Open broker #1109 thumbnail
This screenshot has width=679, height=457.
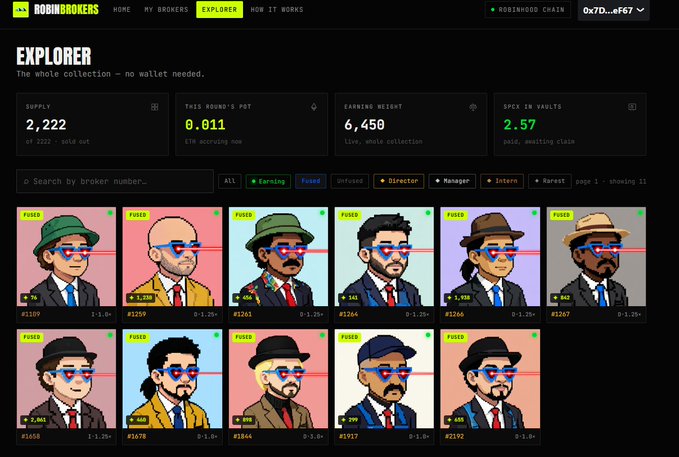pyautogui.click(x=66, y=257)
